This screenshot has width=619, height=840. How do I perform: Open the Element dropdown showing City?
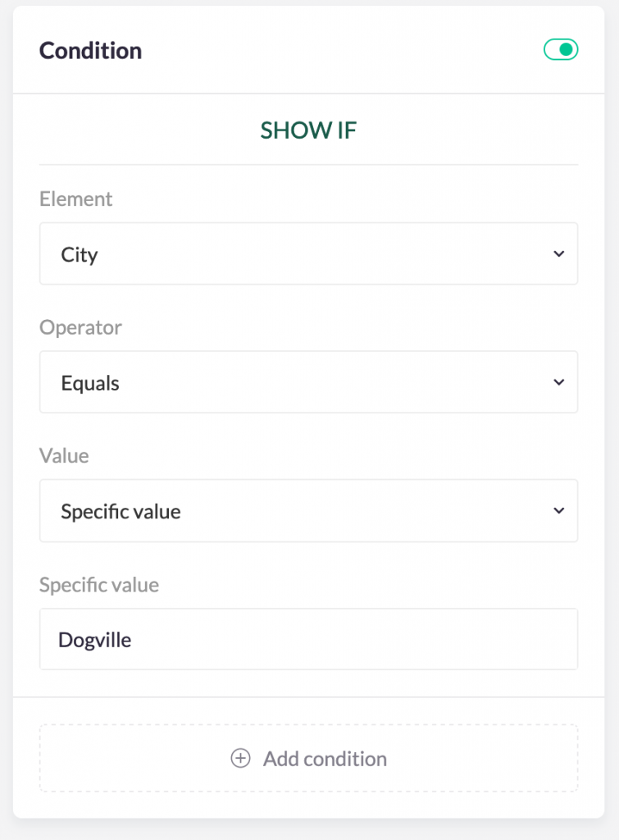pos(308,254)
